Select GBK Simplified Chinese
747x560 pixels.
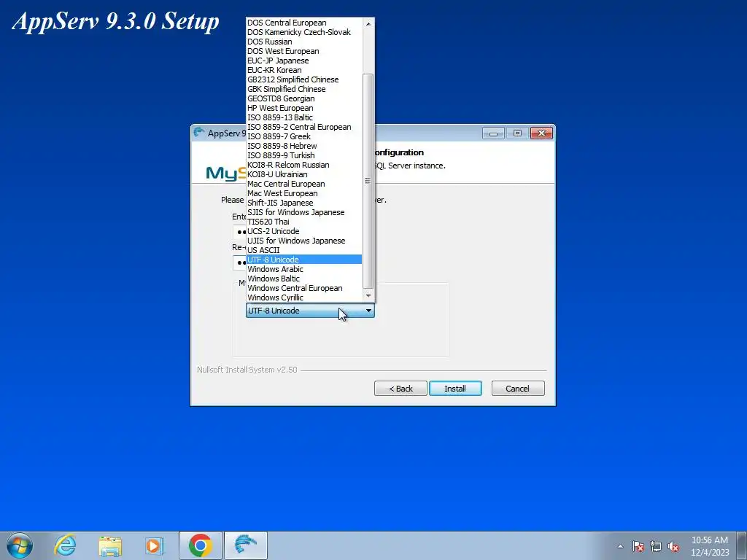[x=304, y=89]
